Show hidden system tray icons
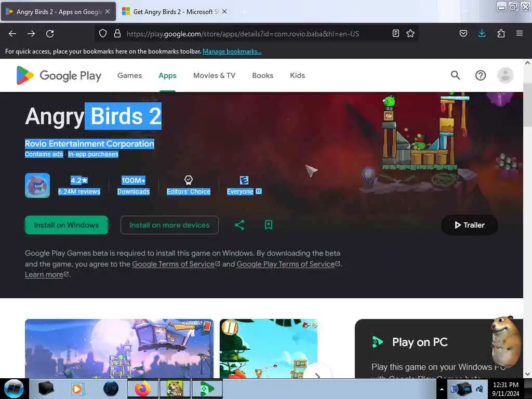 pyautogui.click(x=442, y=389)
